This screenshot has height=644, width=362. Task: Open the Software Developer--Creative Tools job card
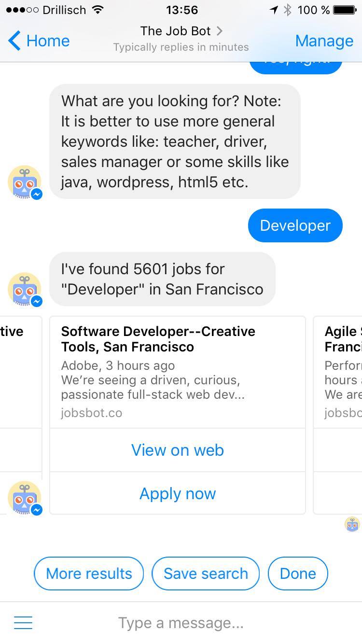pyautogui.click(x=178, y=372)
